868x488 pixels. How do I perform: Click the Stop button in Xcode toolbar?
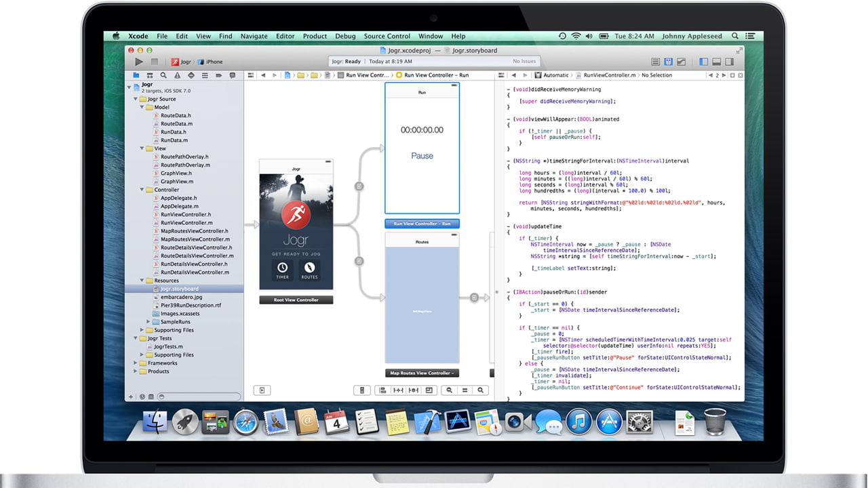coord(155,62)
